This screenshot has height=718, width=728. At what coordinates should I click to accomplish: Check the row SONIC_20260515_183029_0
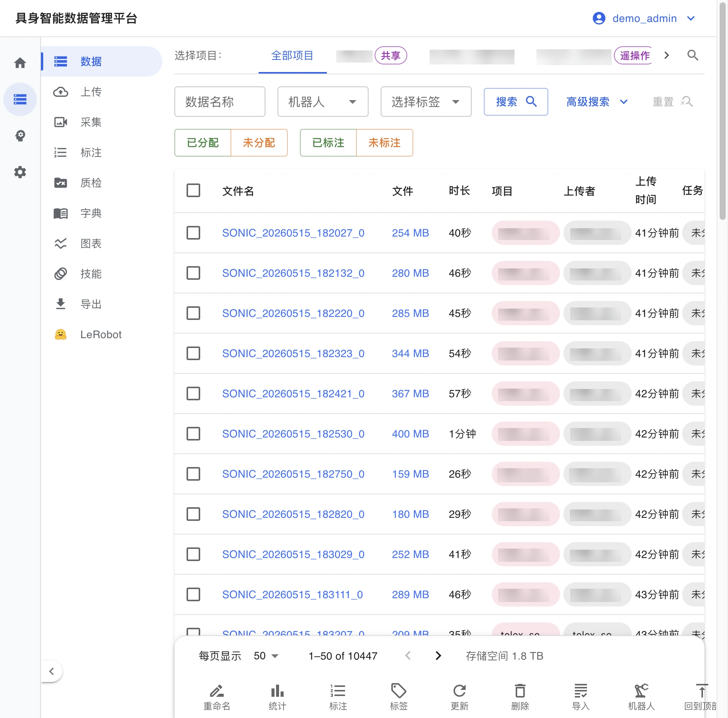click(193, 554)
